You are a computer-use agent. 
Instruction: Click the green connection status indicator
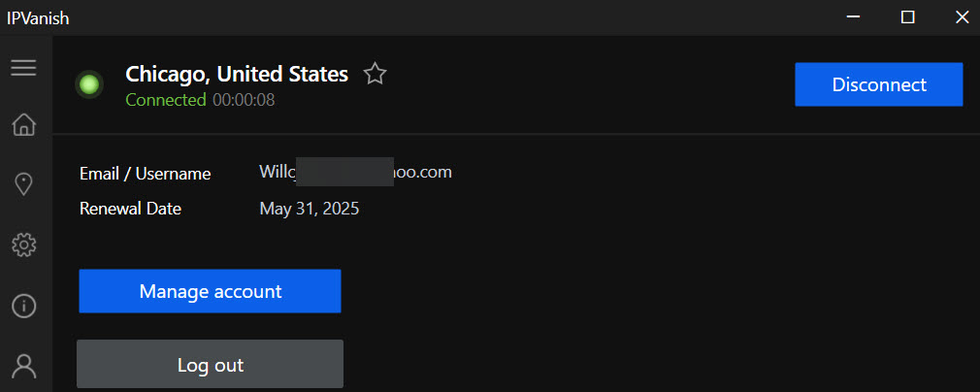tap(89, 85)
